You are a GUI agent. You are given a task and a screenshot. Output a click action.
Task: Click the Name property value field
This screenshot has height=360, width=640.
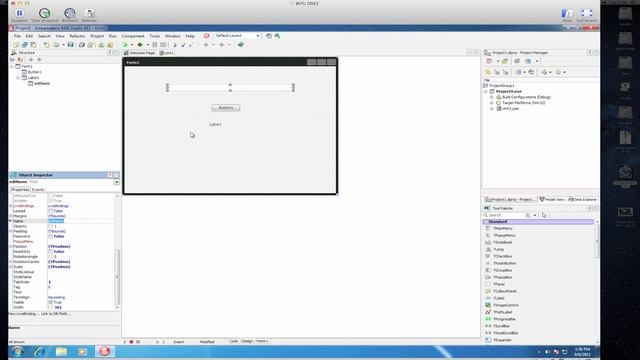click(81, 221)
